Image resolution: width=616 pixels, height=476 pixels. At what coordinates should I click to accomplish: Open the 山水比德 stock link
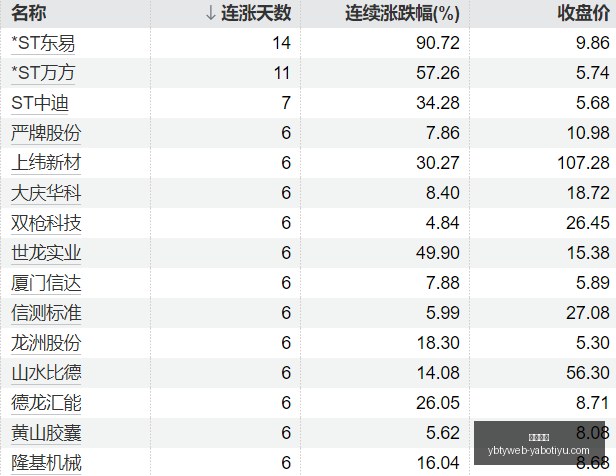pyautogui.click(x=46, y=373)
